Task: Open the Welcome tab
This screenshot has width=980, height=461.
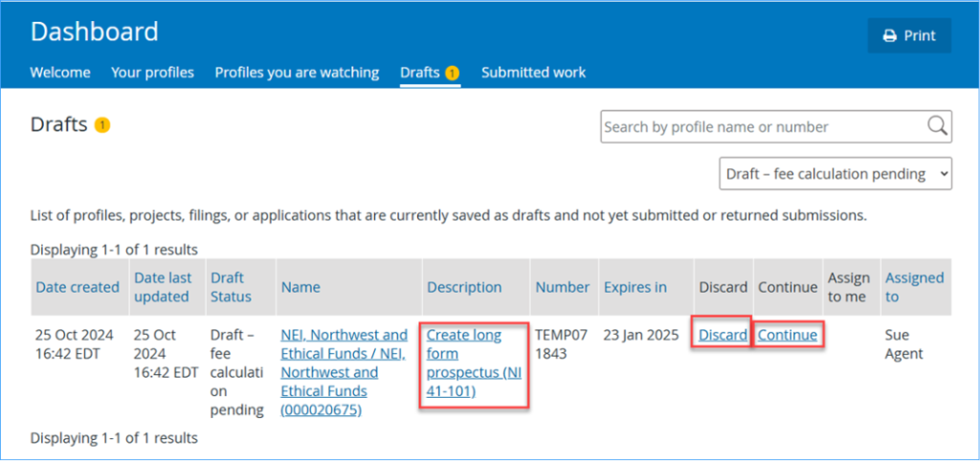Action: click(x=60, y=73)
